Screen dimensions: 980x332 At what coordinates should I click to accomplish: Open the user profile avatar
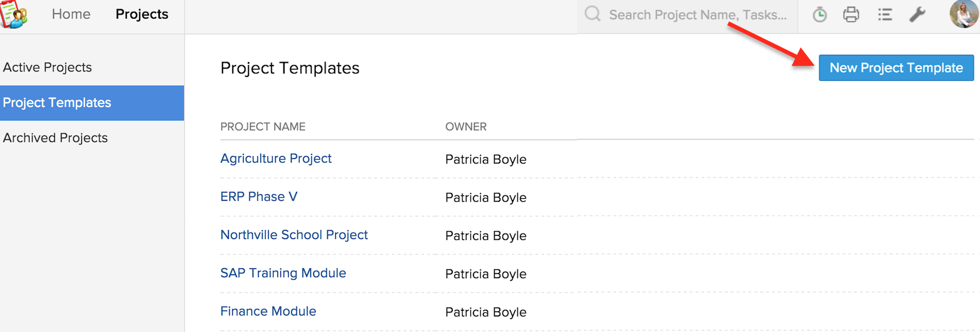[x=963, y=14]
